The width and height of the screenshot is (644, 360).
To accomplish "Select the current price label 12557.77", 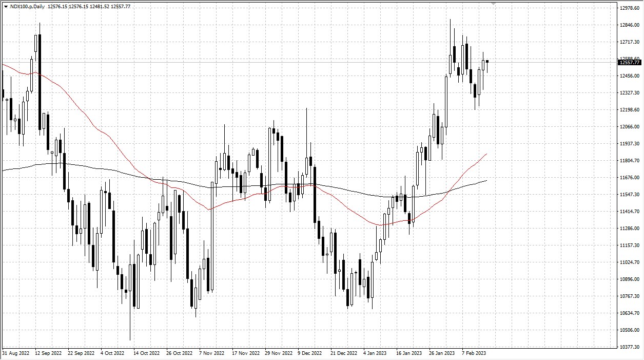I will point(630,63).
